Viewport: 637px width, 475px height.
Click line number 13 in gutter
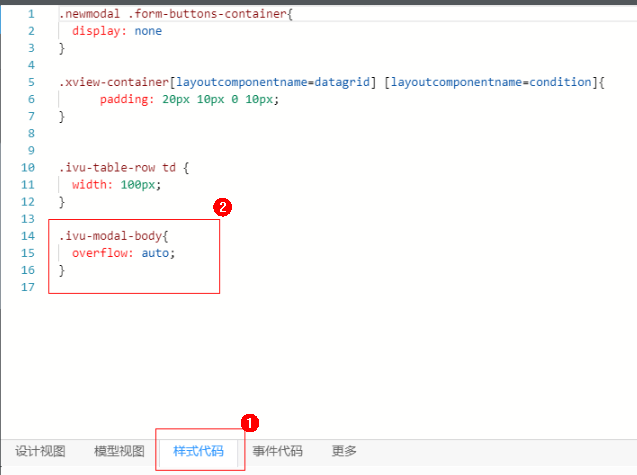28,219
